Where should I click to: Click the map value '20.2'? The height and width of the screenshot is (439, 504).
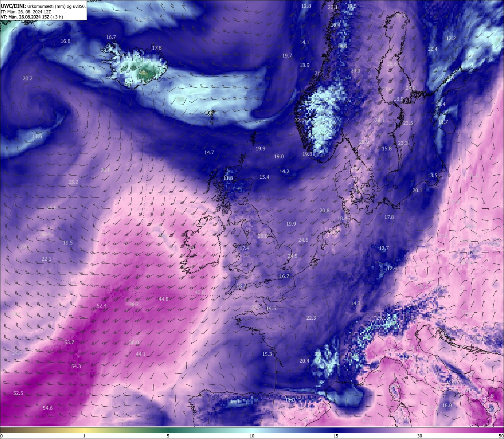click(28, 79)
